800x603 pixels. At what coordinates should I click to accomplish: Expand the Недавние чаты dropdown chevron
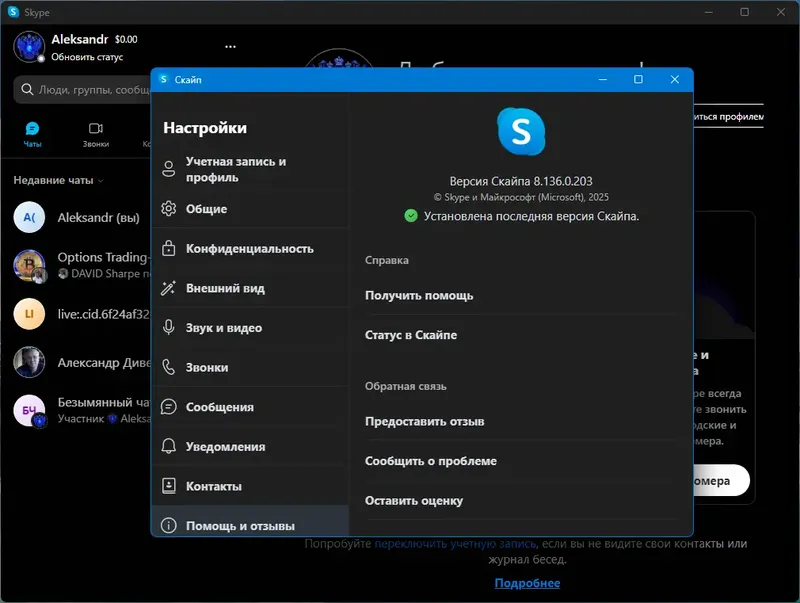coord(101,181)
